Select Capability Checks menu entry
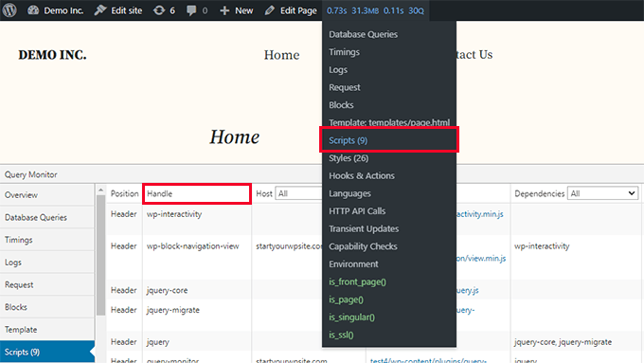The width and height of the screenshot is (644, 363). coord(363,246)
